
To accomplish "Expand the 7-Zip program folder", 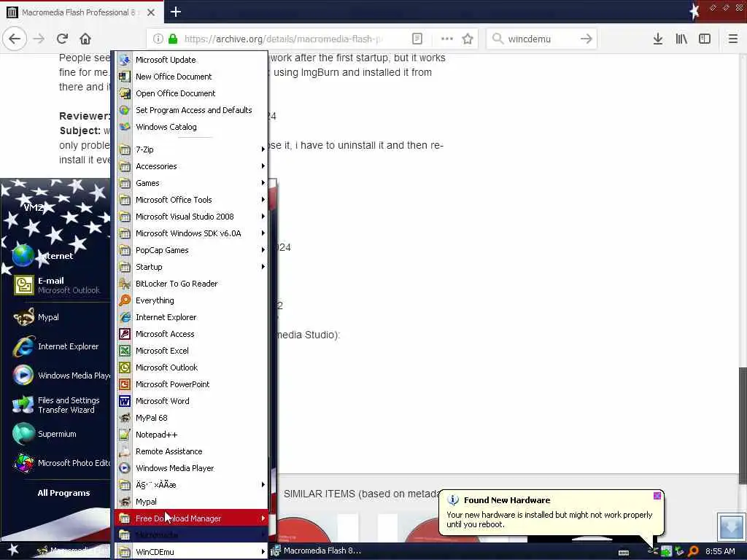I will point(190,149).
